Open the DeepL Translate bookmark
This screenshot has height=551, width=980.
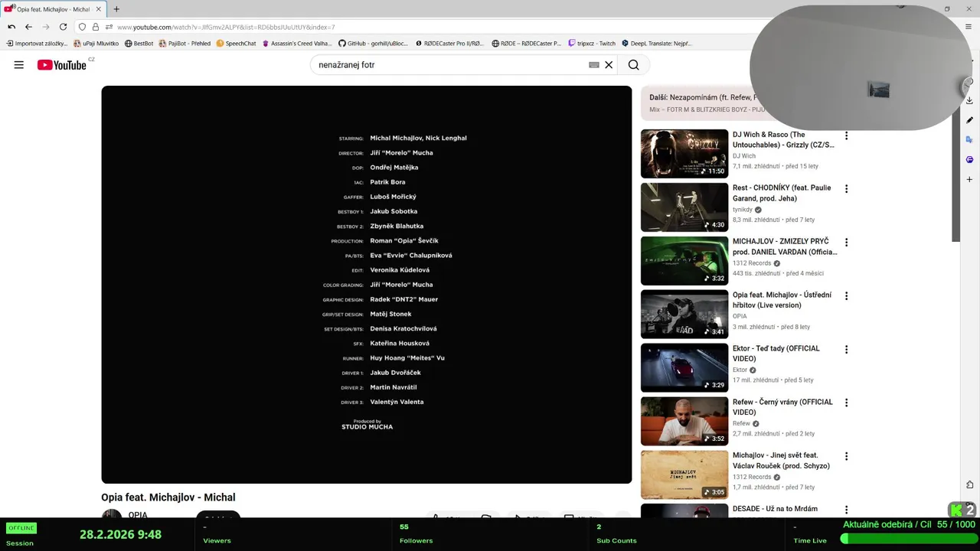tap(656, 44)
